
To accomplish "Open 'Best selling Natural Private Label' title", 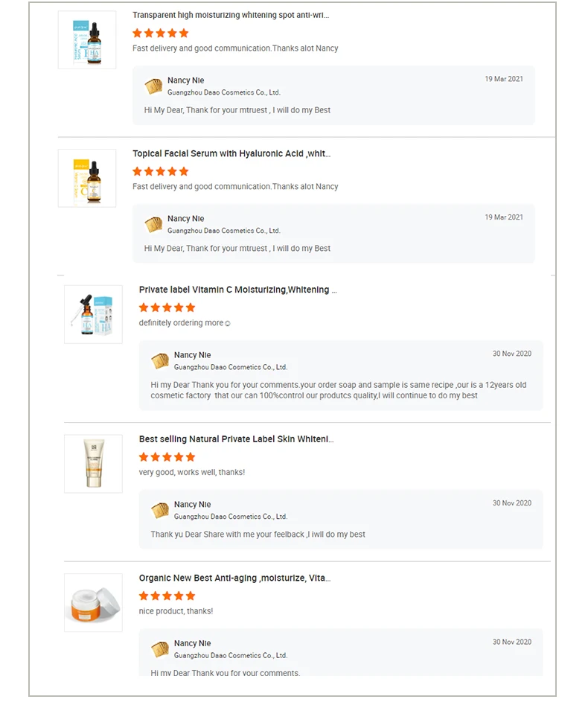I will [237, 439].
